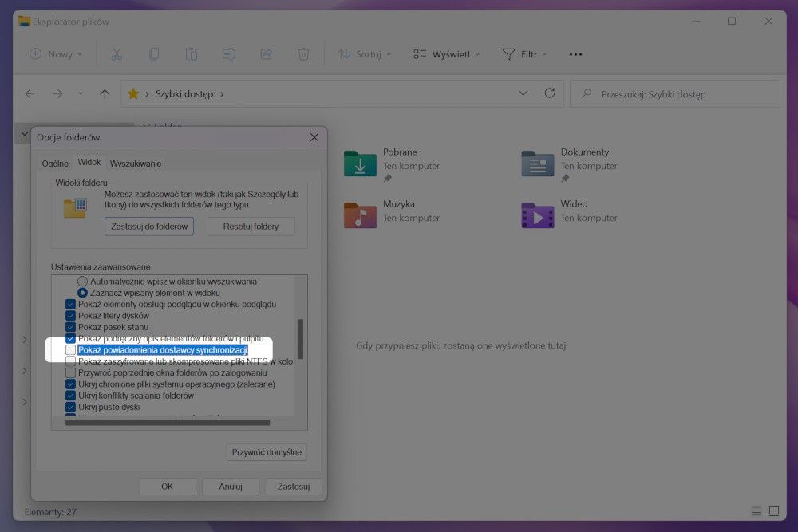The height and width of the screenshot is (532, 798).
Task: Open the Sortuj dropdown
Action: [365, 54]
